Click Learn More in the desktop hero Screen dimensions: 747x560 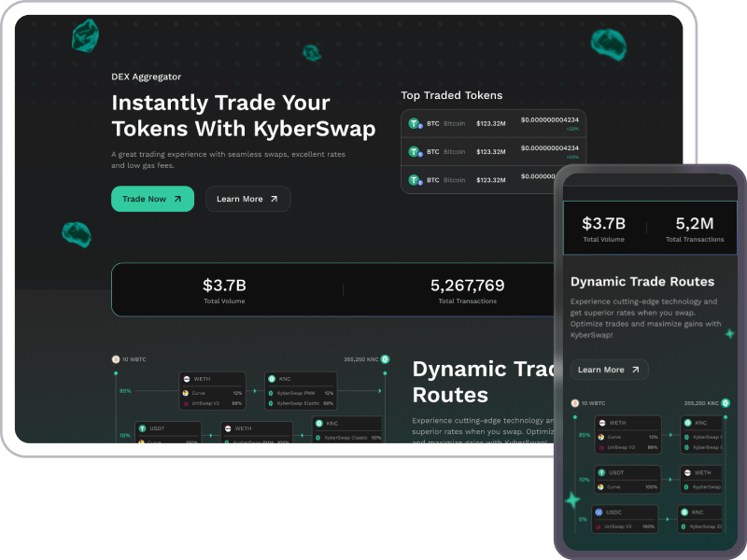click(x=247, y=199)
